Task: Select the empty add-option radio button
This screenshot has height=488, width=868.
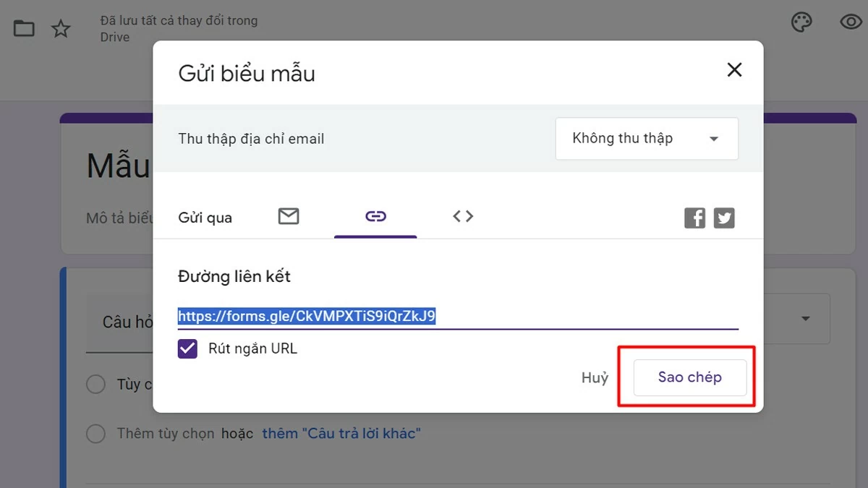Action: coord(95,433)
